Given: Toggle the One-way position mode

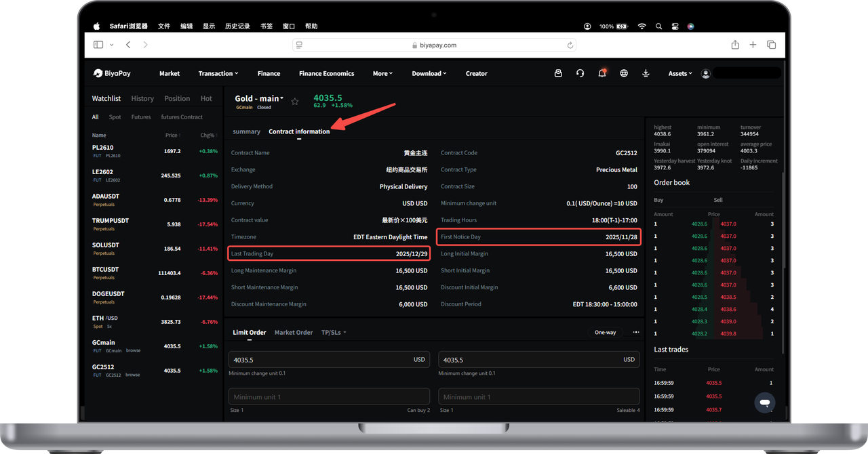Looking at the screenshot, I should (605, 333).
